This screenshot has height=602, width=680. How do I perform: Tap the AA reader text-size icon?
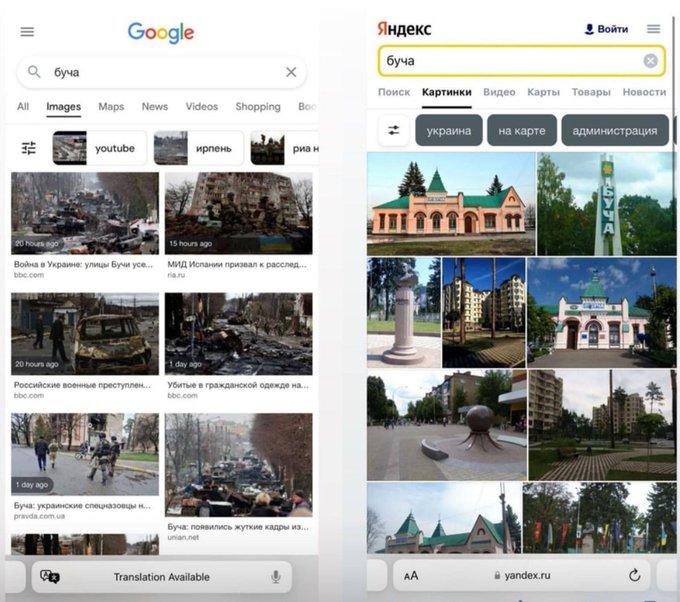(x=411, y=576)
